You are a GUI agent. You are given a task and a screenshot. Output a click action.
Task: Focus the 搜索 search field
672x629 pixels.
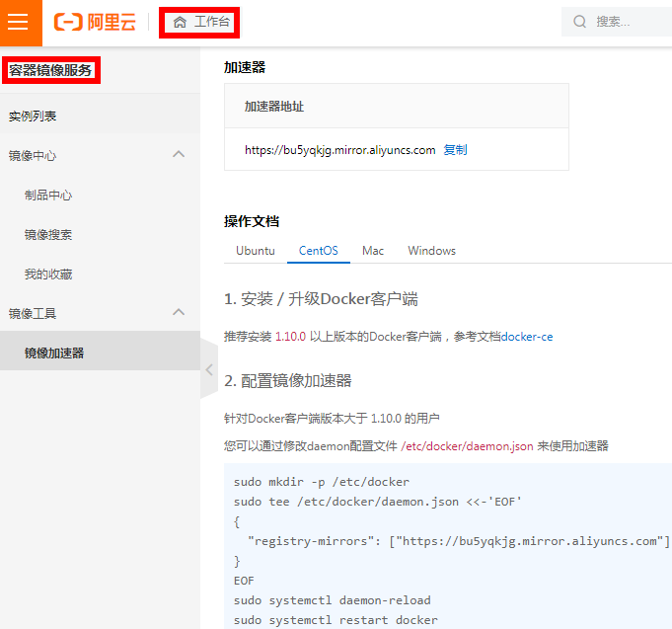[617, 22]
